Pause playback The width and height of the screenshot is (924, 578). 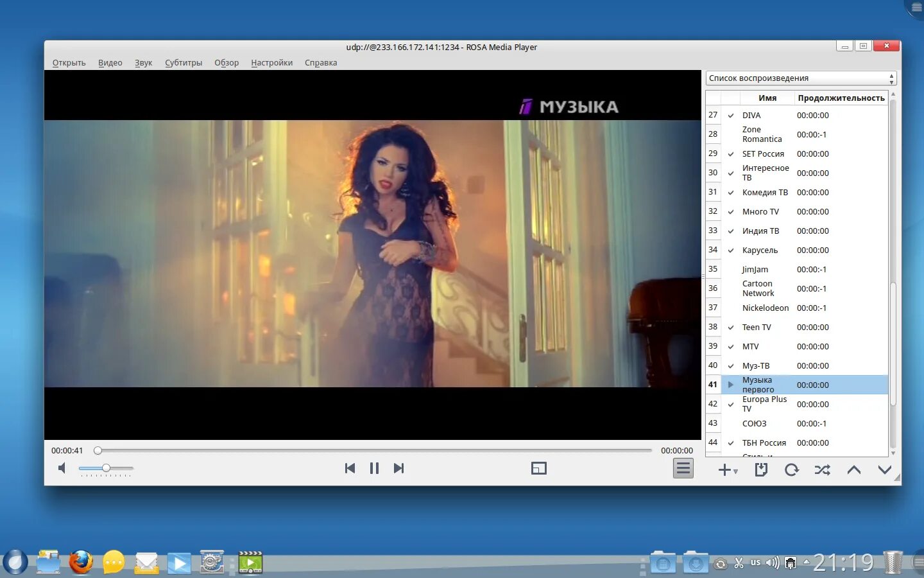click(374, 468)
